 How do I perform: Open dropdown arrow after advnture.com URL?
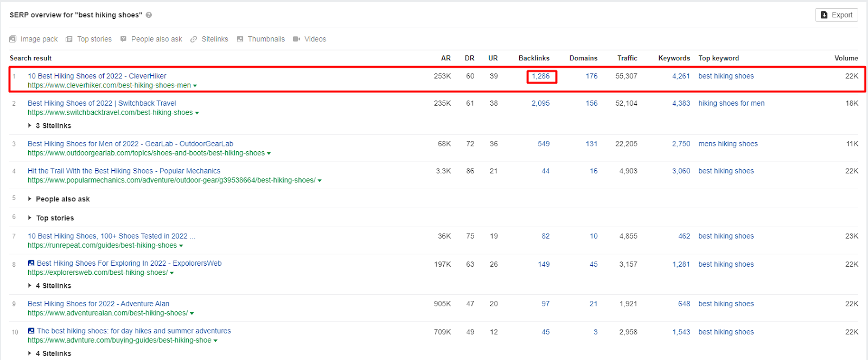[x=215, y=340]
